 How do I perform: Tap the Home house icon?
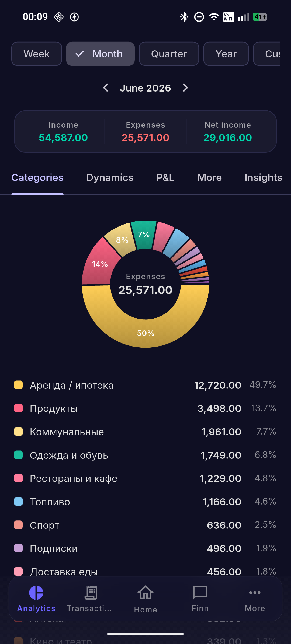[145, 593]
